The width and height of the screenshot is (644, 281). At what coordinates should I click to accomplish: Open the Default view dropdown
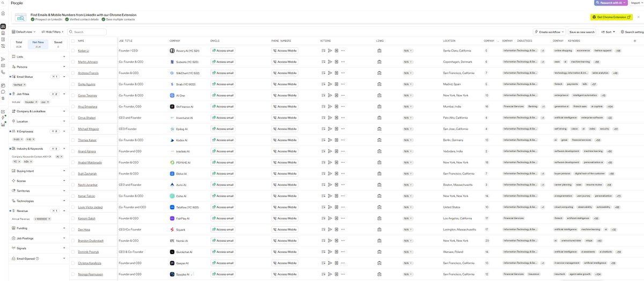[25, 32]
